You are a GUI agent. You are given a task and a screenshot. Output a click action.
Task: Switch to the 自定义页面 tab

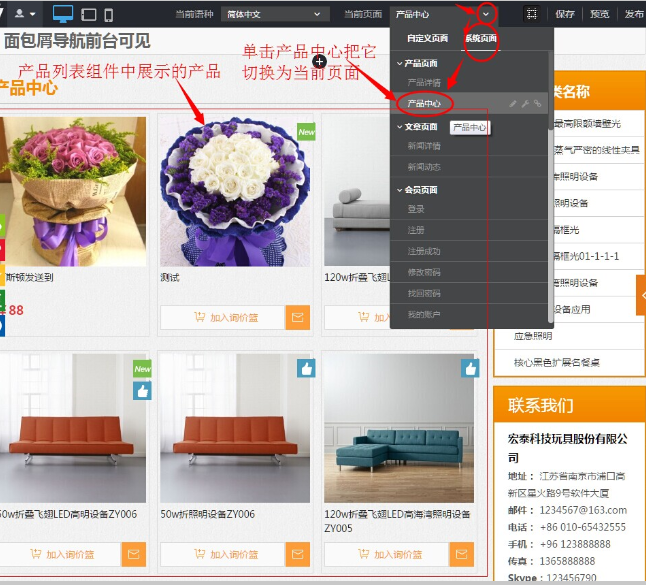427,38
